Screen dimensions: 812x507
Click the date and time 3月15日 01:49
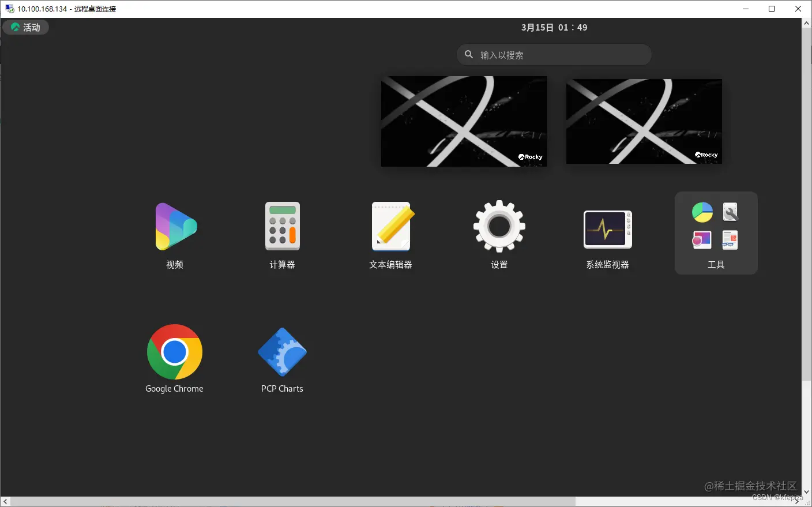coord(554,27)
